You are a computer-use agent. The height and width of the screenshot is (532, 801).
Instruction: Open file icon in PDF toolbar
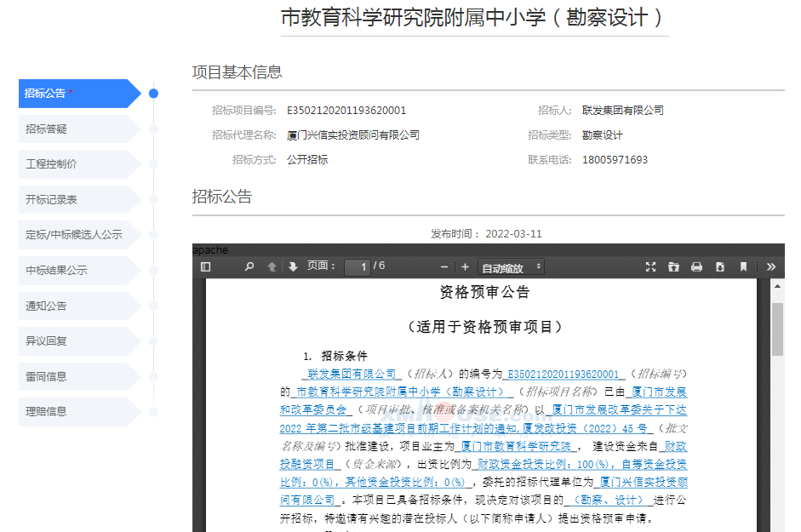click(x=673, y=267)
